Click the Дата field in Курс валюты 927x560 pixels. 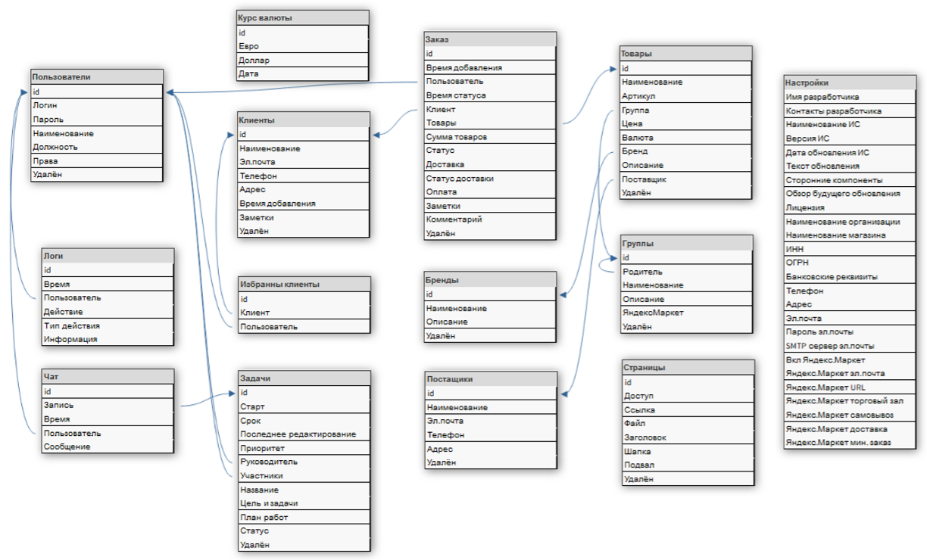coord(303,73)
